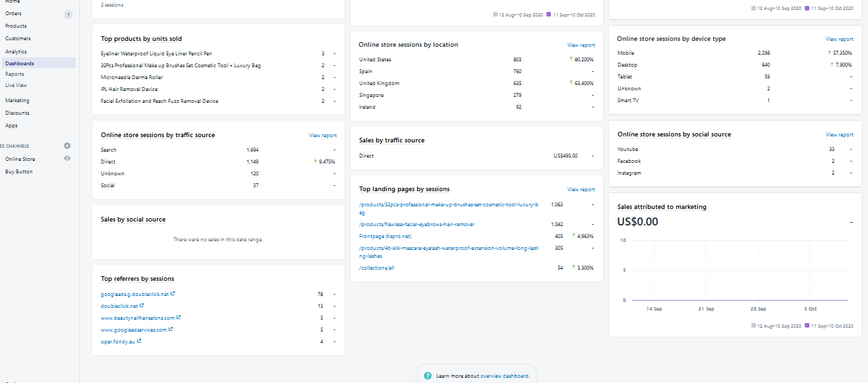Click the eye icon next to Online Store

click(67, 159)
